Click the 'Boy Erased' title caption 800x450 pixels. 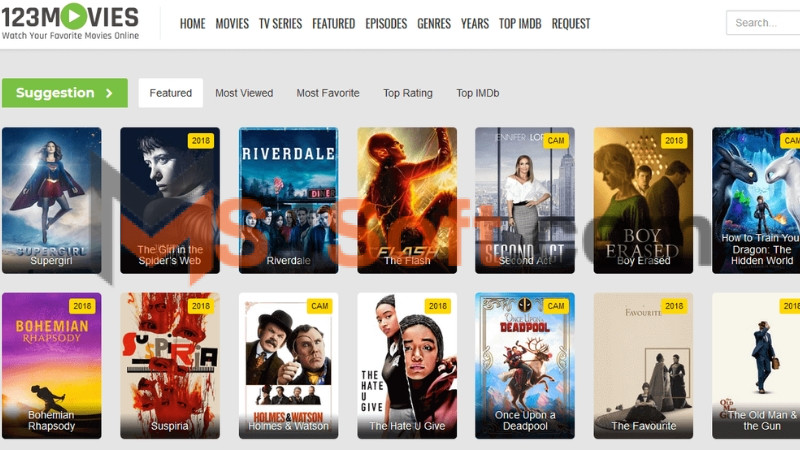[643, 261]
